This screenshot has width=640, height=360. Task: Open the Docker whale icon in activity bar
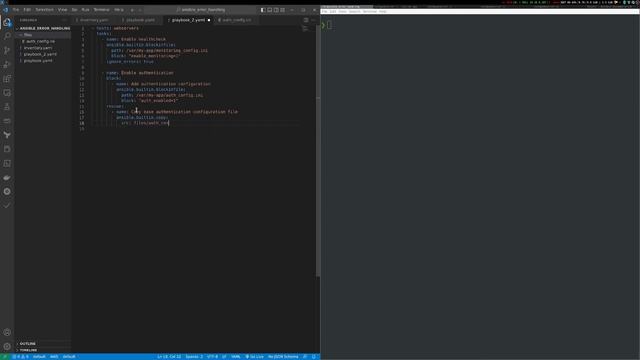click(x=7, y=178)
